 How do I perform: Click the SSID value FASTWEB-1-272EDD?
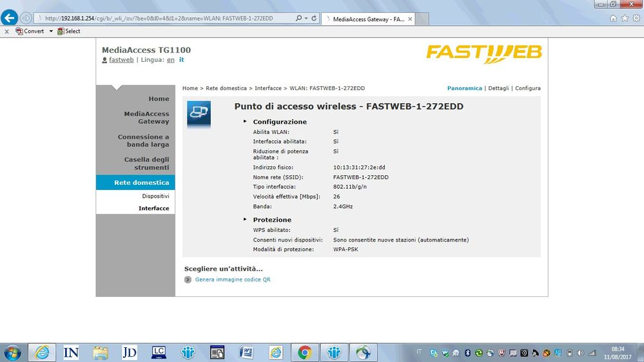click(360, 177)
